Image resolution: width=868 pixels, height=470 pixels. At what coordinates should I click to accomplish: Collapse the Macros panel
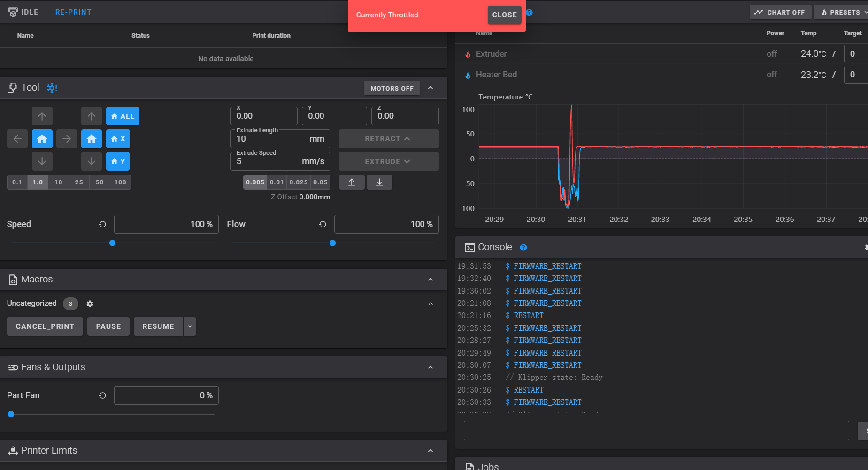(x=430, y=280)
